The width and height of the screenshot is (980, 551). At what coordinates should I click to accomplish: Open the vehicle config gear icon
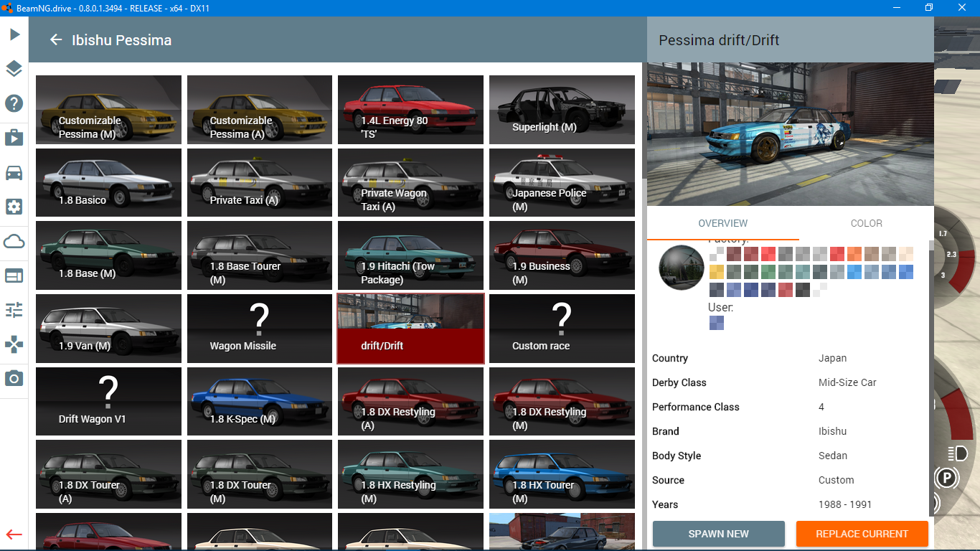(14, 207)
